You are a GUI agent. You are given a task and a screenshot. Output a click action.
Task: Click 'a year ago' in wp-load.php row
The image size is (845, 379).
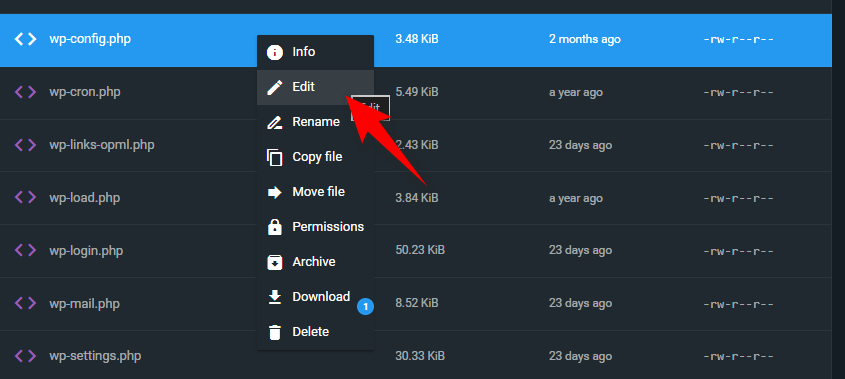(x=576, y=198)
